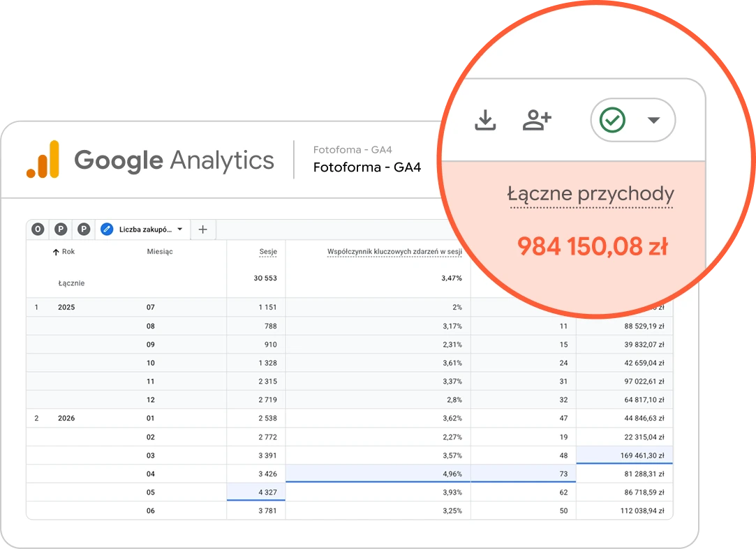The width and height of the screenshot is (756, 549).
Task: Open the second tab marked P
Action: pyautogui.click(x=61, y=230)
